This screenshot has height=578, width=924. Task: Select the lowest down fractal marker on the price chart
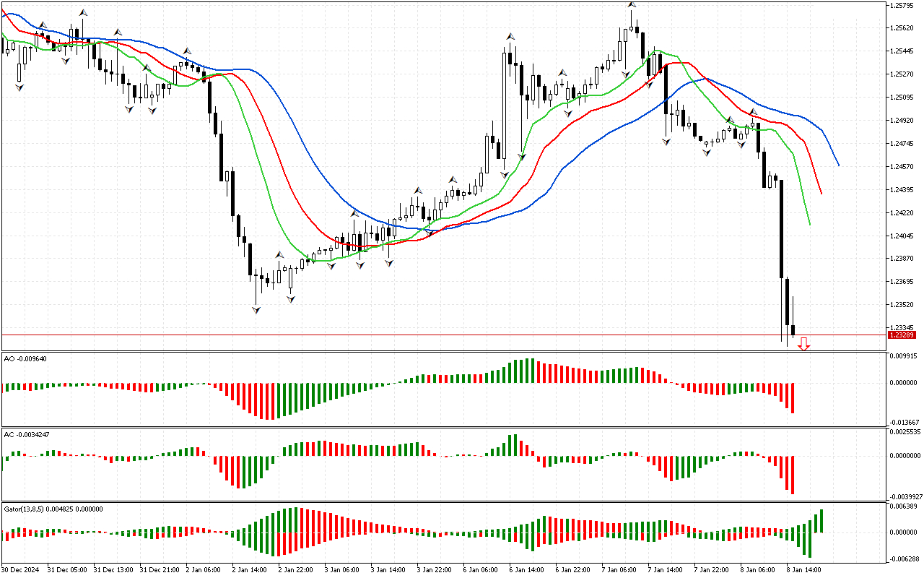(x=256, y=310)
